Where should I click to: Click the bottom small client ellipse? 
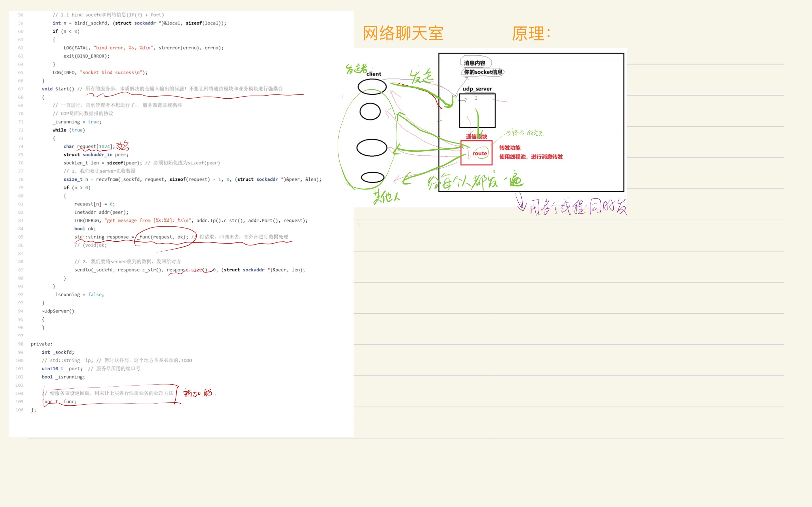pos(372,177)
